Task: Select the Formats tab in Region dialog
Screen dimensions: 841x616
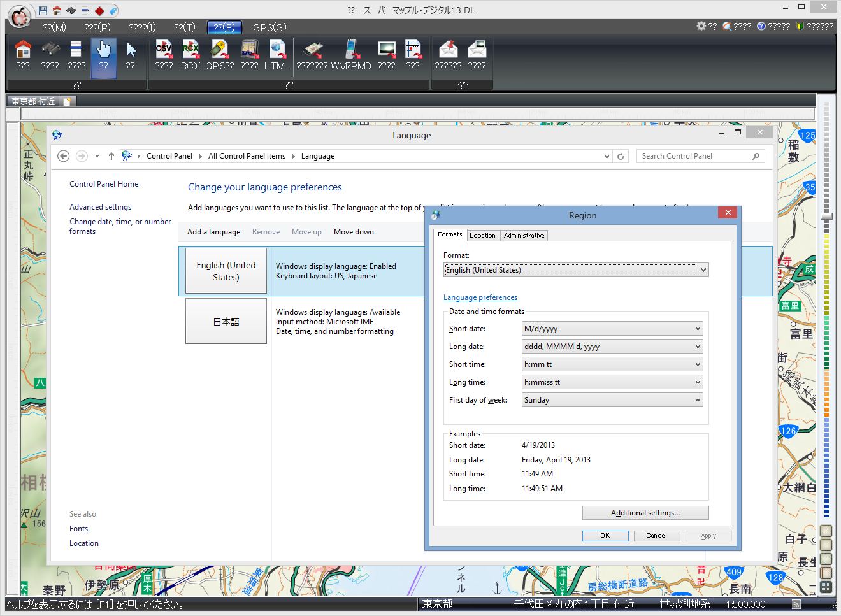Action: [450, 234]
